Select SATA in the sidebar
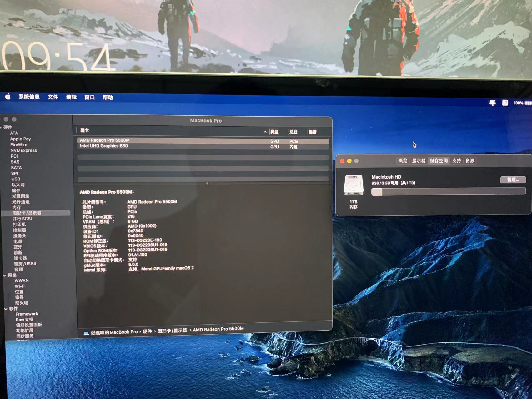 point(16,168)
